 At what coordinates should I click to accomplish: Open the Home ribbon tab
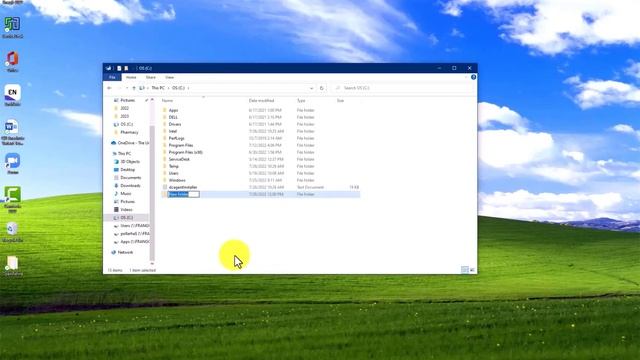(x=131, y=77)
